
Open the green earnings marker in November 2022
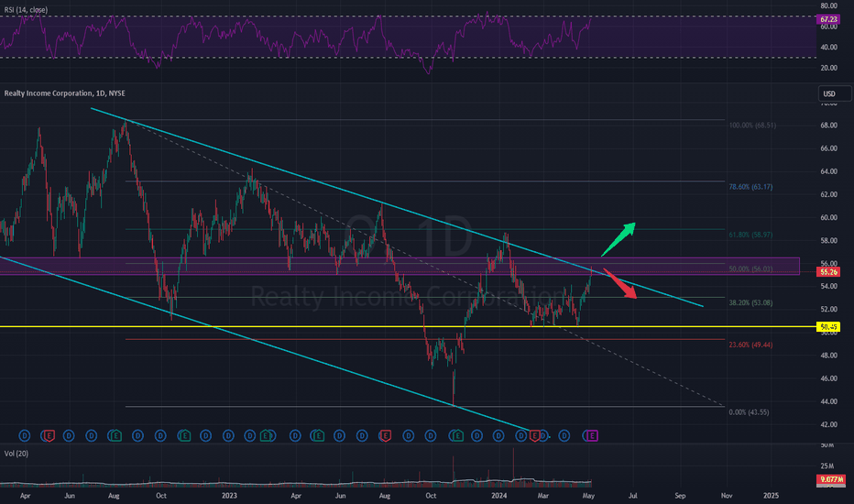tap(185, 435)
